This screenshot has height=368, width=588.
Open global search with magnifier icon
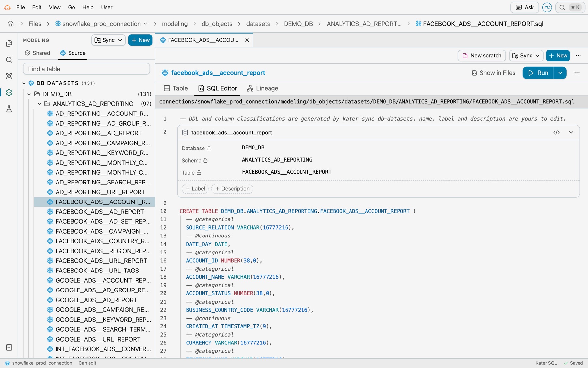[562, 7]
